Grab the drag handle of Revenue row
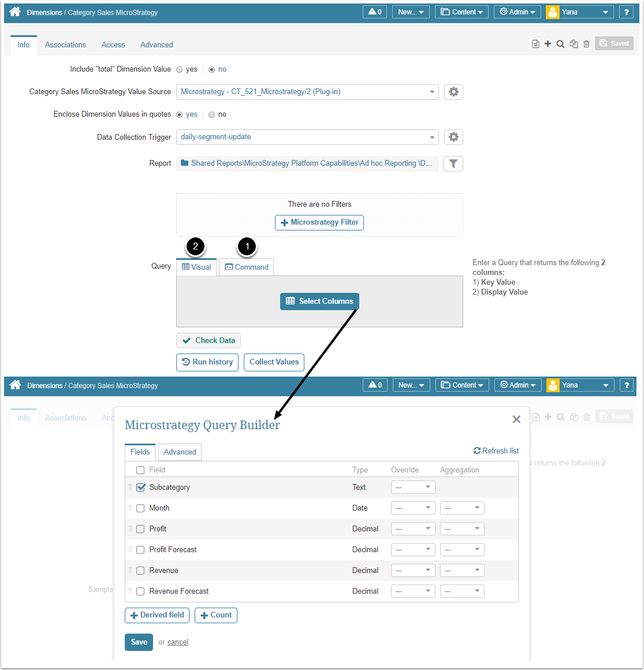 click(x=131, y=571)
